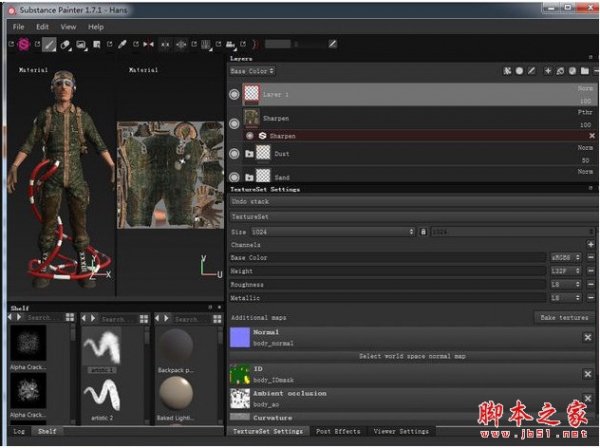Pick the color picker eyedropper tool
Screen dimensions: 600x448
[x=123, y=44]
